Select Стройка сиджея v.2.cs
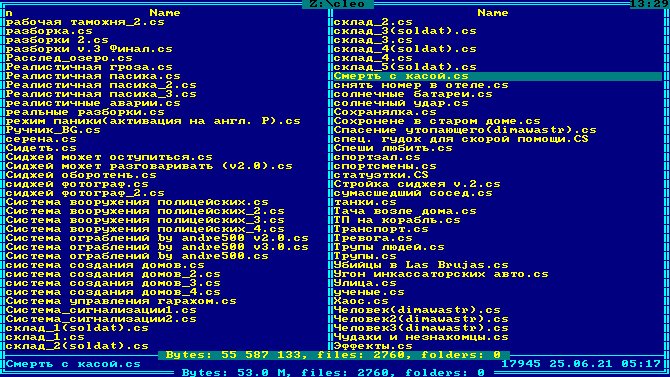The height and width of the screenshot is (377, 670). point(417,184)
